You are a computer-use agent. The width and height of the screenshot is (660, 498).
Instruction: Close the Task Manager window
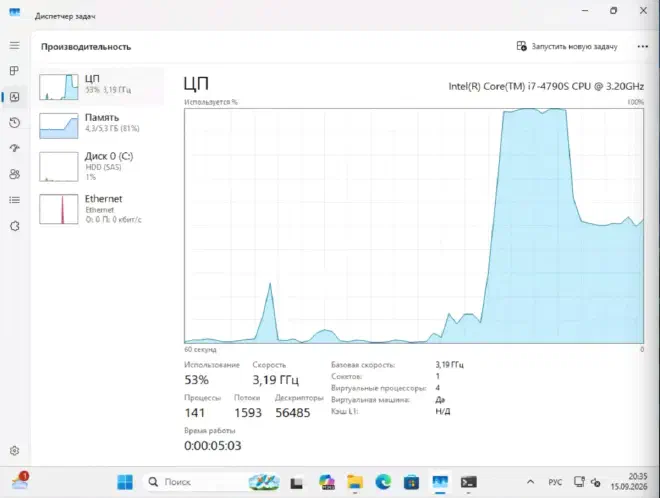(643, 11)
